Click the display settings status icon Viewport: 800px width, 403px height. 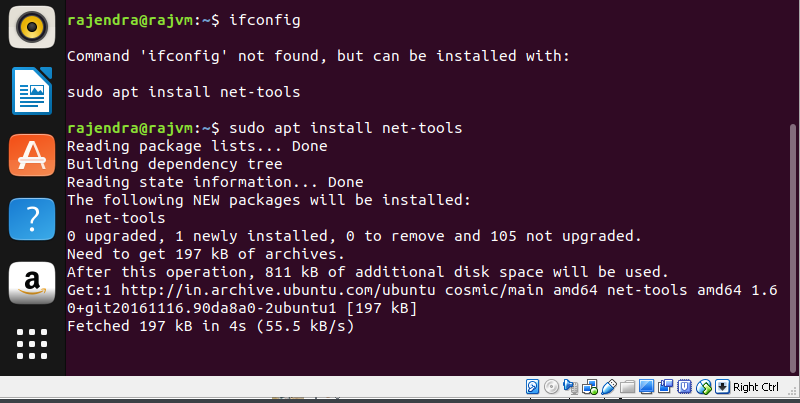(x=646, y=387)
